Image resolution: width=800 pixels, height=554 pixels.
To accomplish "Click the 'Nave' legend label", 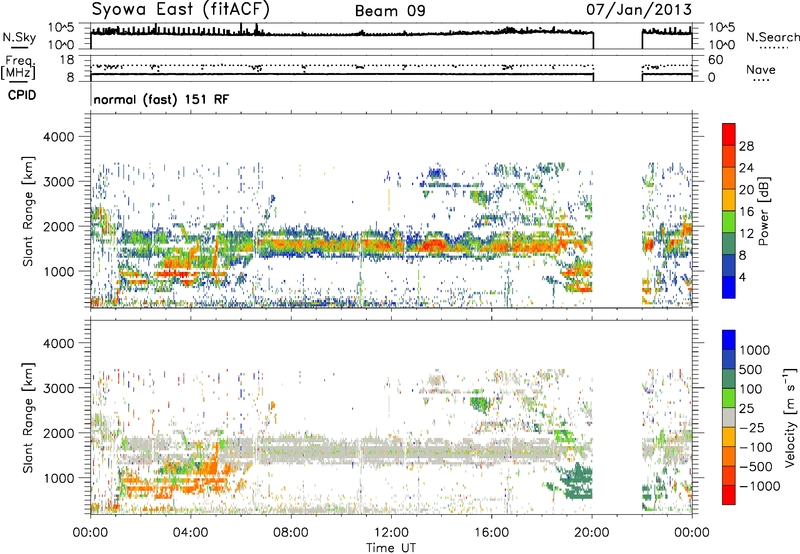I will (x=761, y=69).
